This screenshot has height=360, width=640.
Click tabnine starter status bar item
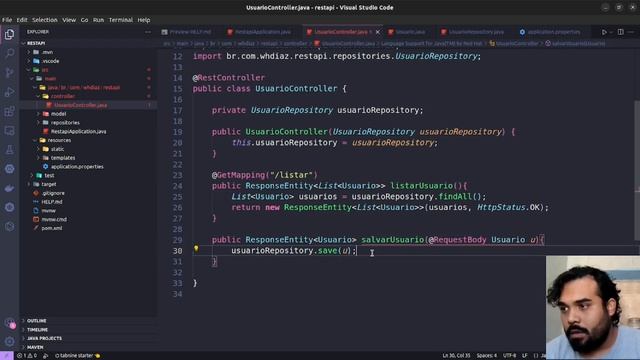click(x=77, y=356)
